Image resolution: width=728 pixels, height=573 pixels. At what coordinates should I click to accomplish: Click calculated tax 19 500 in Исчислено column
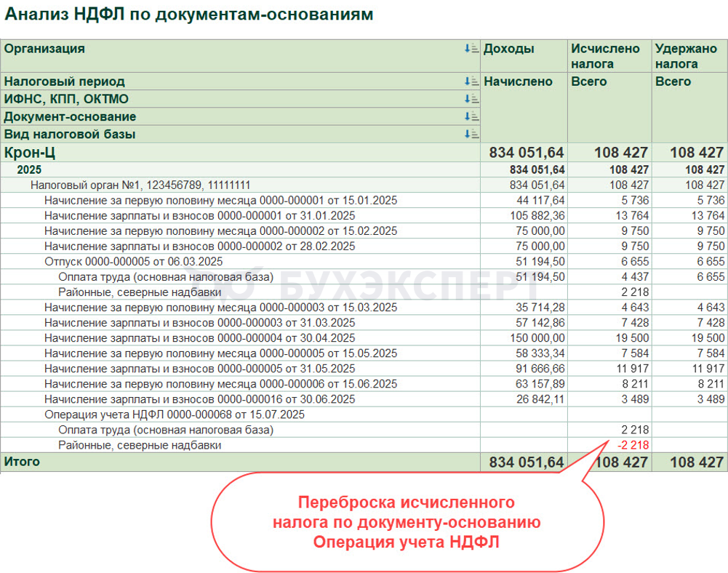[x=632, y=338]
